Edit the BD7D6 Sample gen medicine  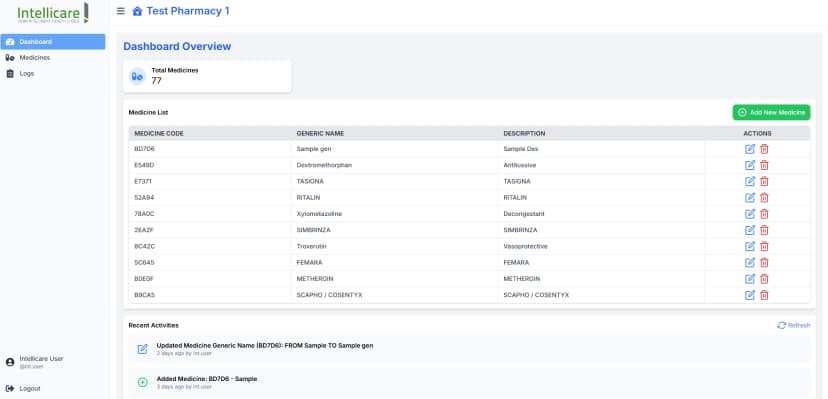(750, 149)
